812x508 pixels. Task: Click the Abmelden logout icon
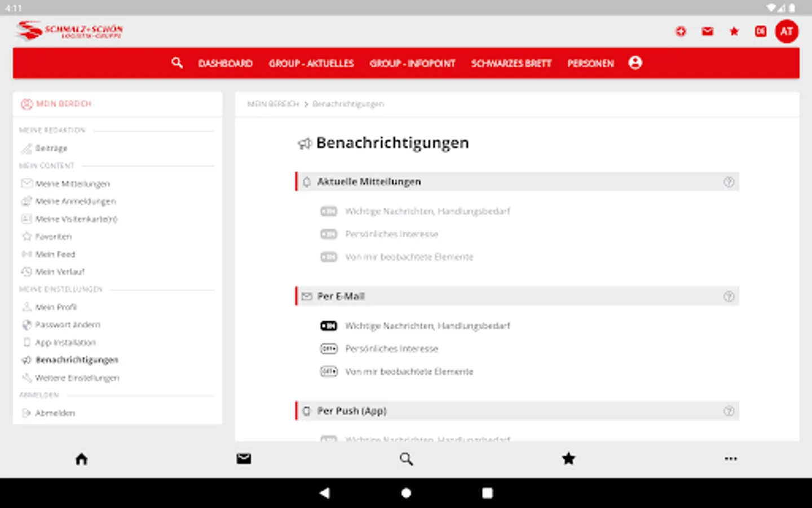(27, 413)
